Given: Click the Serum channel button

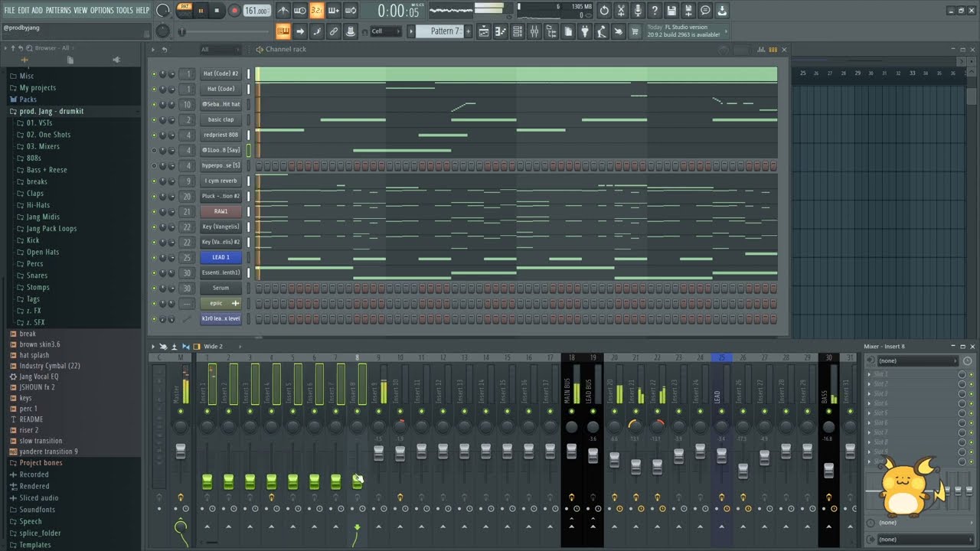Looking at the screenshot, I should point(221,289).
